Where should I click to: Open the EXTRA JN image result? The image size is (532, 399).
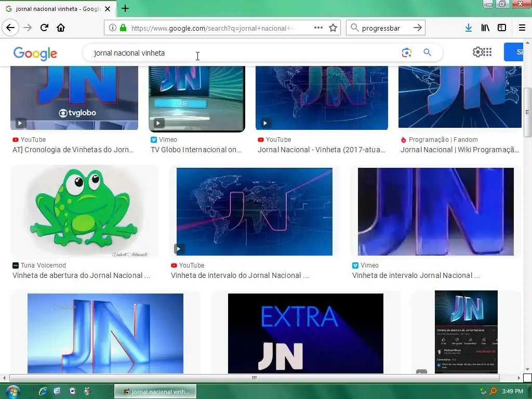305,334
